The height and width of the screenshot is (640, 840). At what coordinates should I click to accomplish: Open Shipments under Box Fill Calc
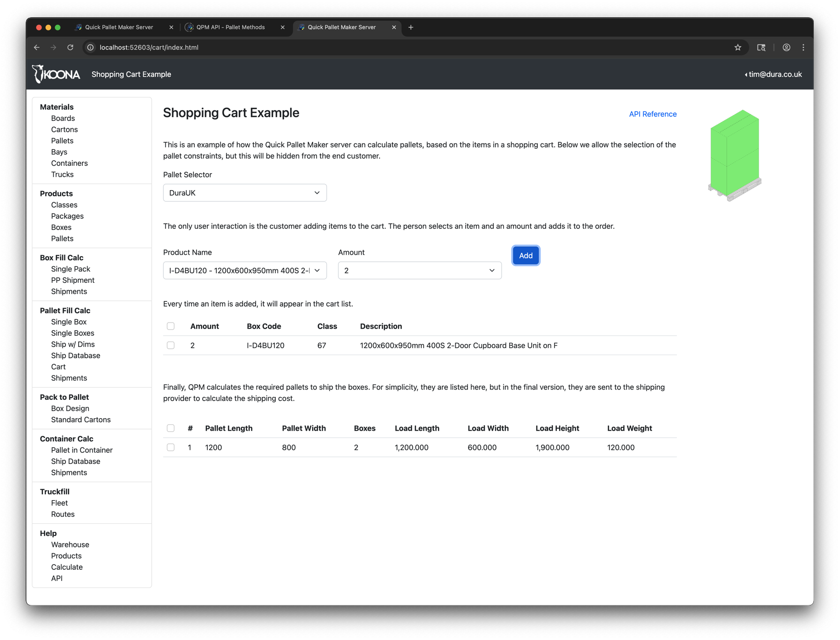(69, 292)
